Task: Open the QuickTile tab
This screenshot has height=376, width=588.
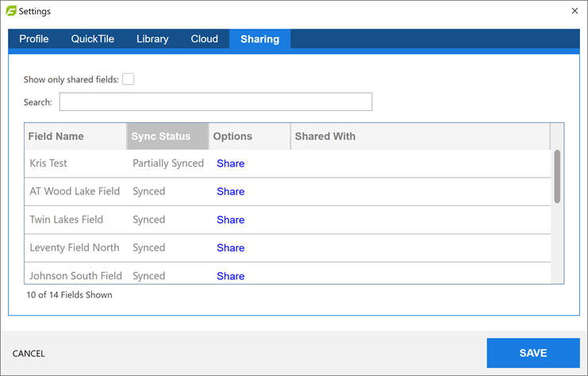Action: pyautogui.click(x=93, y=39)
